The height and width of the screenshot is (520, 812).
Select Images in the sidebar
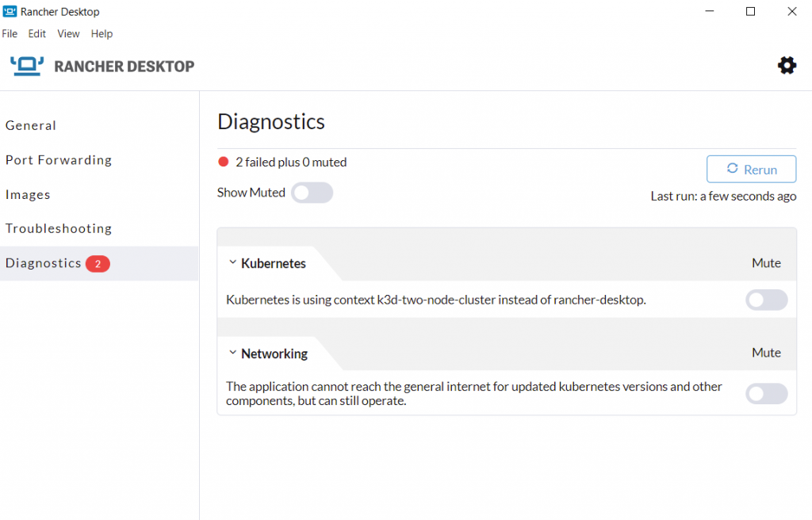click(28, 195)
